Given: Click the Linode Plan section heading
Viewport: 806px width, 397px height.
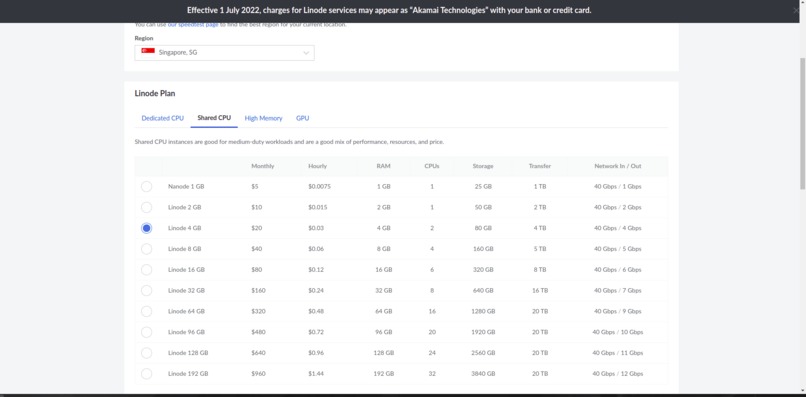Looking at the screenshot, I should (x=155, y=94).
